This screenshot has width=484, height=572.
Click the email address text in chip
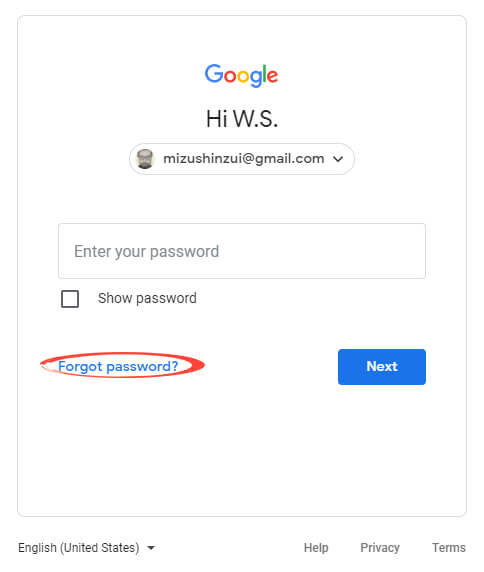[244, 159]
